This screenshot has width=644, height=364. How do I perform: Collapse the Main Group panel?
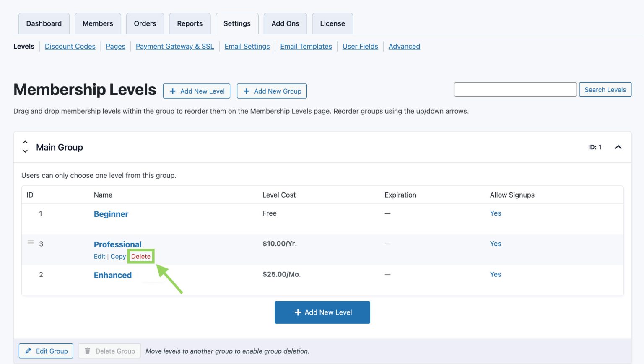tap(618, 147)
